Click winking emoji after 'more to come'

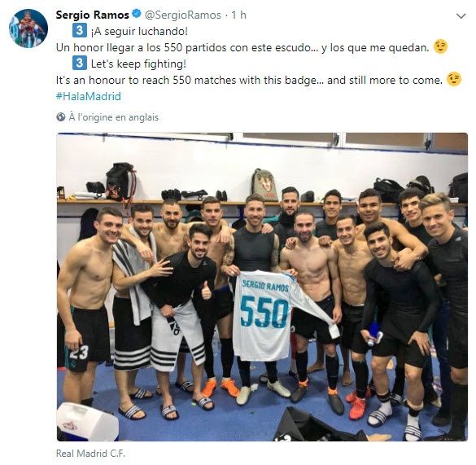pos(454,79)
